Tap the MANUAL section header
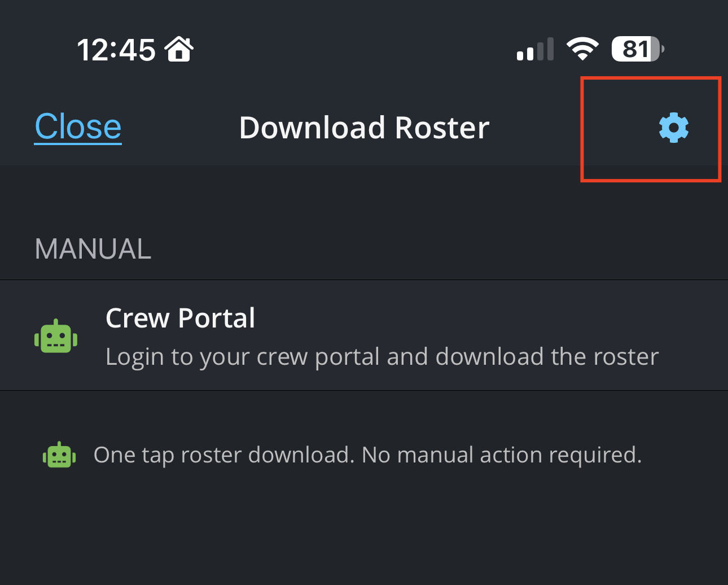This screenshot has height=585, width=728. coord(93,248)
